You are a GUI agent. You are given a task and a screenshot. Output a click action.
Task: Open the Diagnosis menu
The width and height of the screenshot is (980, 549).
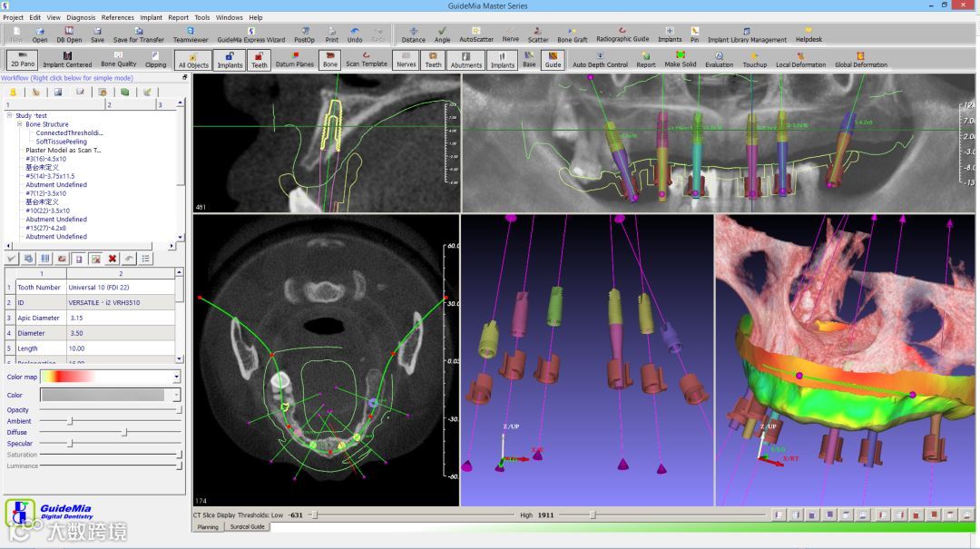pos(81,17)
